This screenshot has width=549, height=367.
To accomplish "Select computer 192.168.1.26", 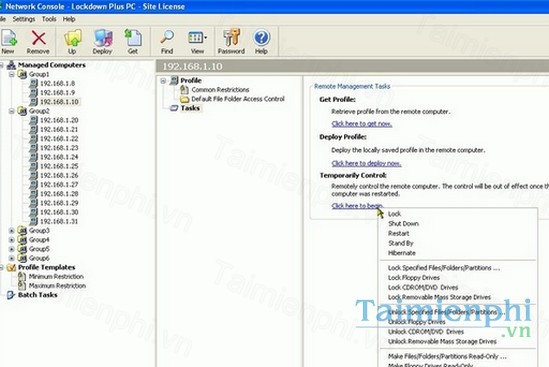I will coord(59,175).
